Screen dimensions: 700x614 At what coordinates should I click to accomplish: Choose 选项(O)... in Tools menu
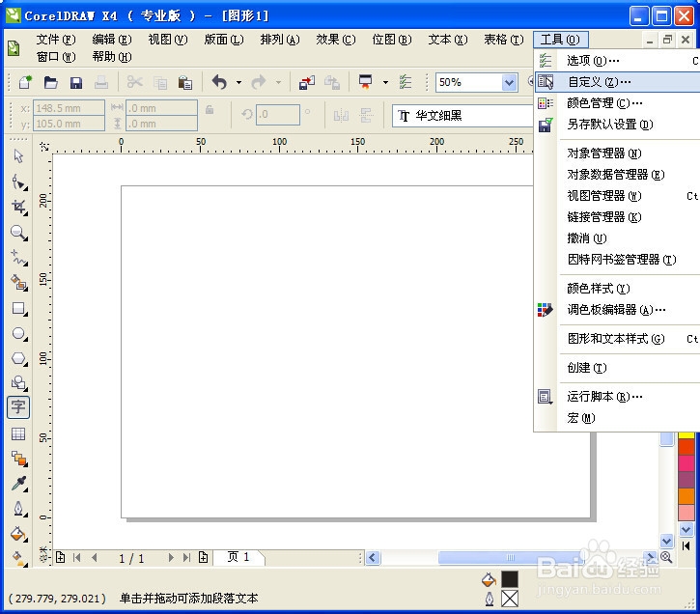[617, 60]
